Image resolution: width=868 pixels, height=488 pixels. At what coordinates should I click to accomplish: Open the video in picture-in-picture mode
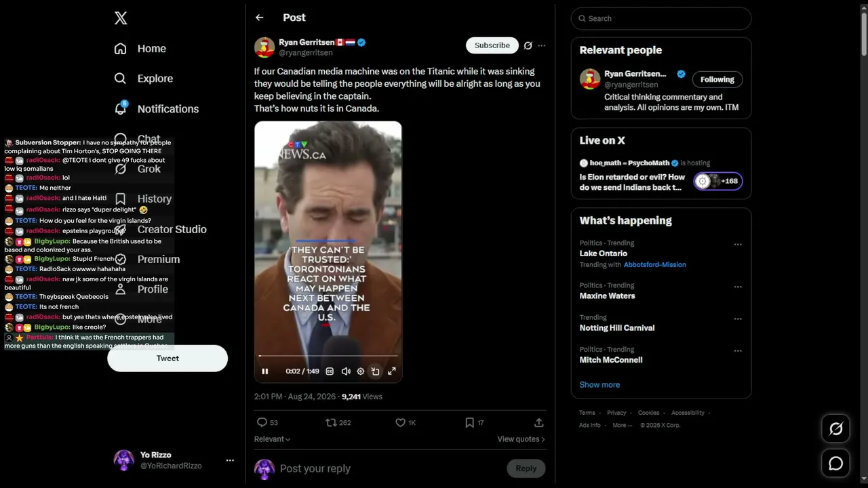click(376, 371)
